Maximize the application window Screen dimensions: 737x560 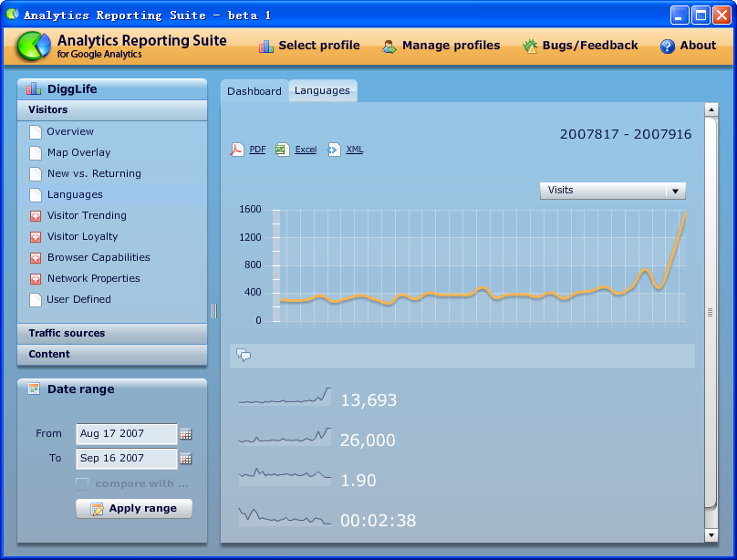click(x=701, y=15)
